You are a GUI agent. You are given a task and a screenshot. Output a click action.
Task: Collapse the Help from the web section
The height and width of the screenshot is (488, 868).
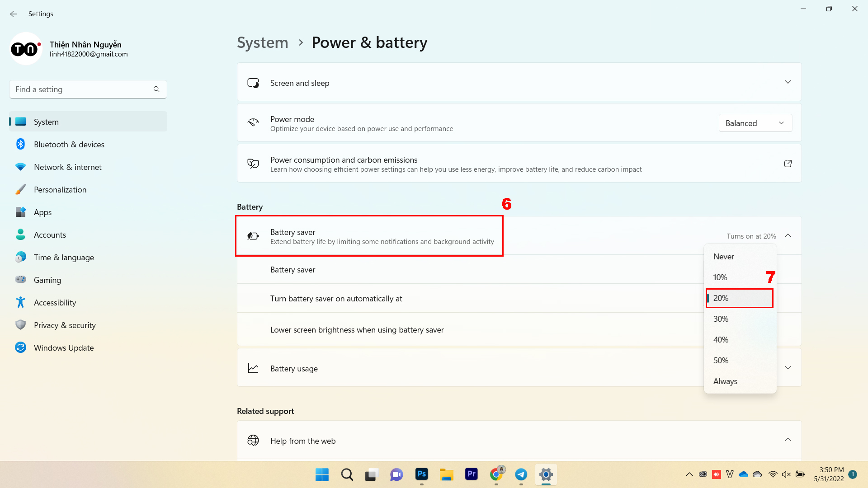pos(788,440)
